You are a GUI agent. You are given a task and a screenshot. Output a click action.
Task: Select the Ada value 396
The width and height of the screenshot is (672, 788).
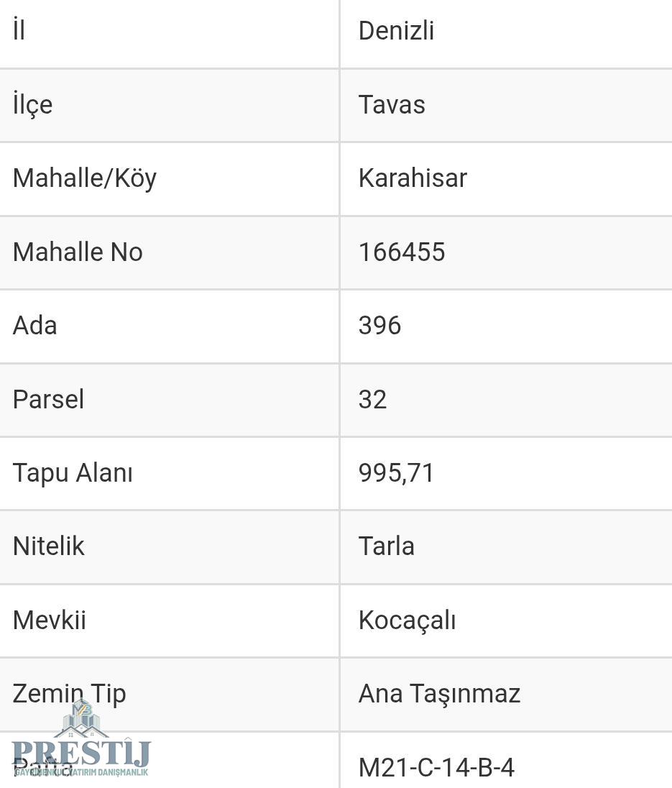(379, 326)
